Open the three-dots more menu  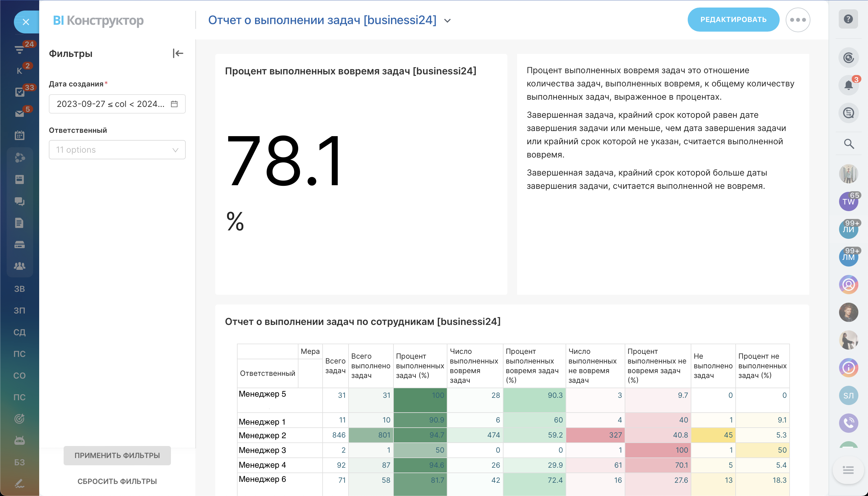coord(797,20)
